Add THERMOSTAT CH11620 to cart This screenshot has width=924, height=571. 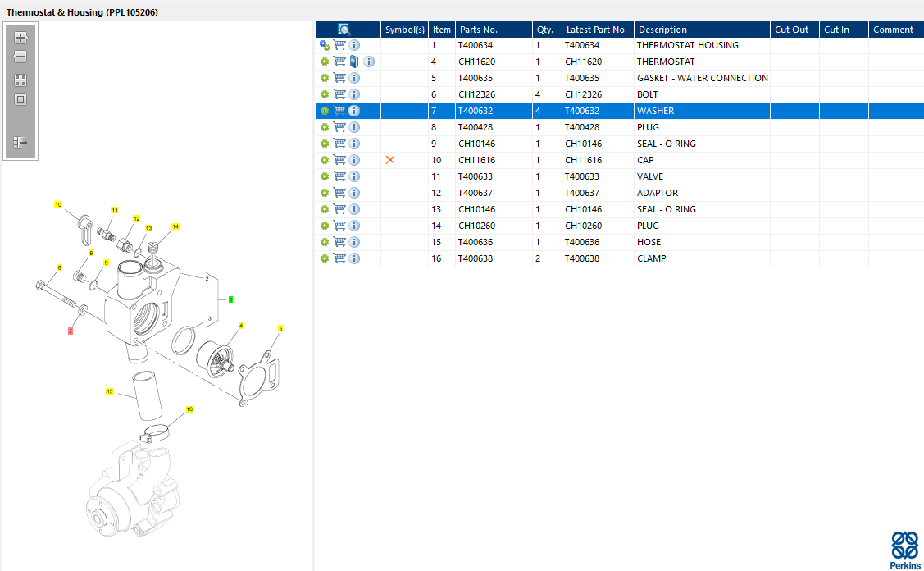click(339, 62)
